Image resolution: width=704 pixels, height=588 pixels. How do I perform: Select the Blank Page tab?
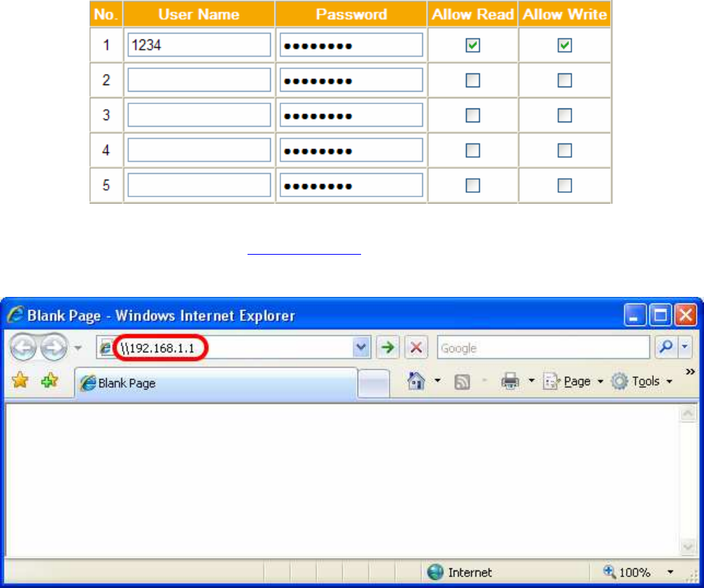coord(216,383)
